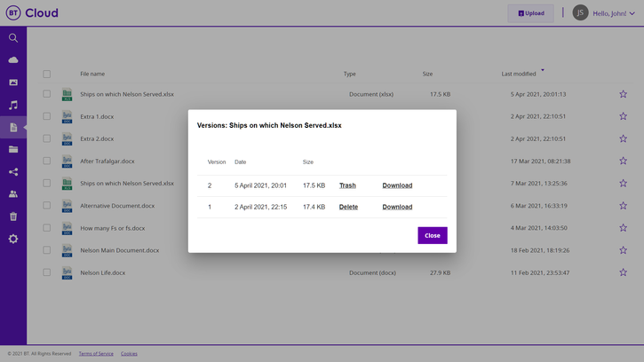The image size is (644, 362).
Task: Tick the select-all checkbox in header
Action: tap(47, 75)
